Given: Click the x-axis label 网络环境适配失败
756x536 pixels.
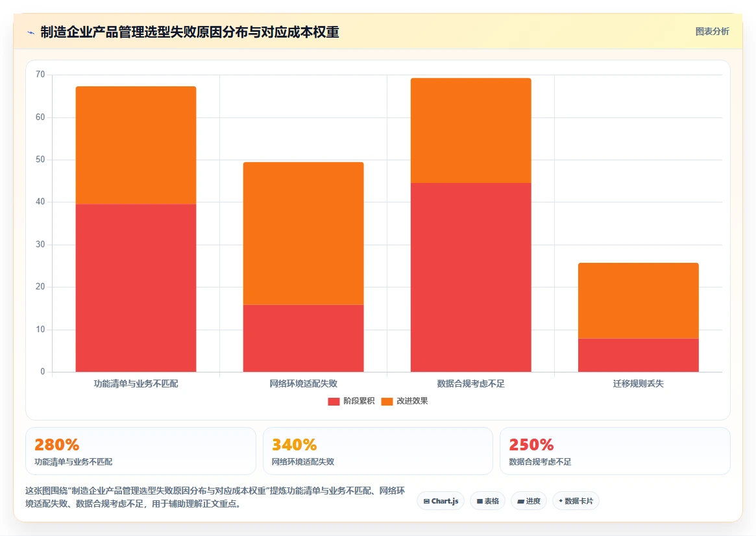Looking at the screenshot, I should pos(303,384).
